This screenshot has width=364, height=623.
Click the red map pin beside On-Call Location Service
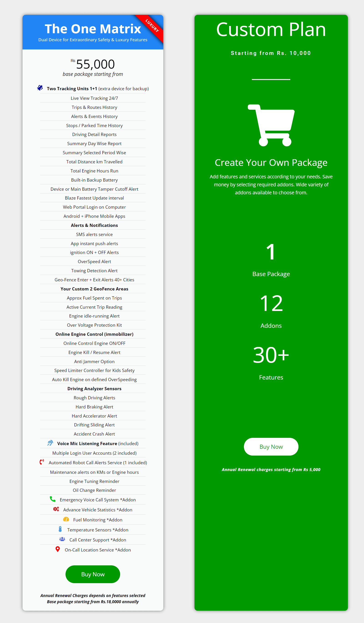[x=58, y=549]
